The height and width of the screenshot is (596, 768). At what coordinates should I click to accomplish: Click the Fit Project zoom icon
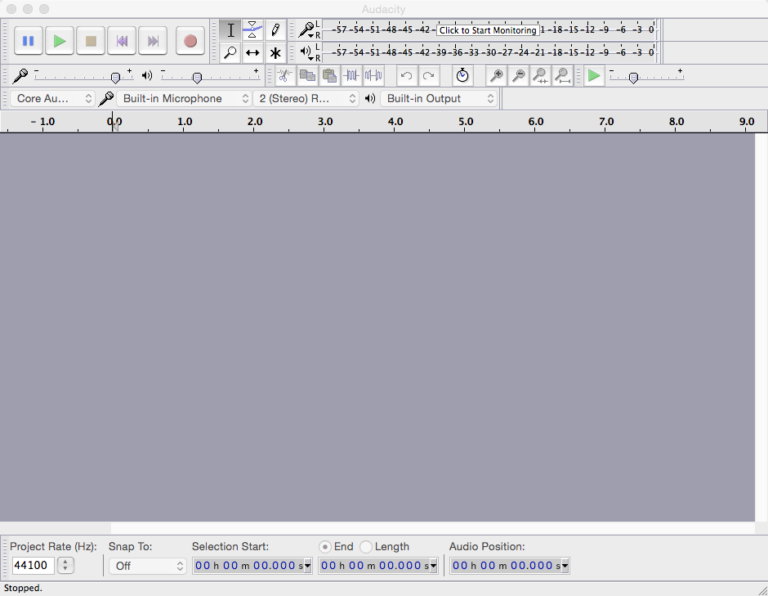coord(563,76)
